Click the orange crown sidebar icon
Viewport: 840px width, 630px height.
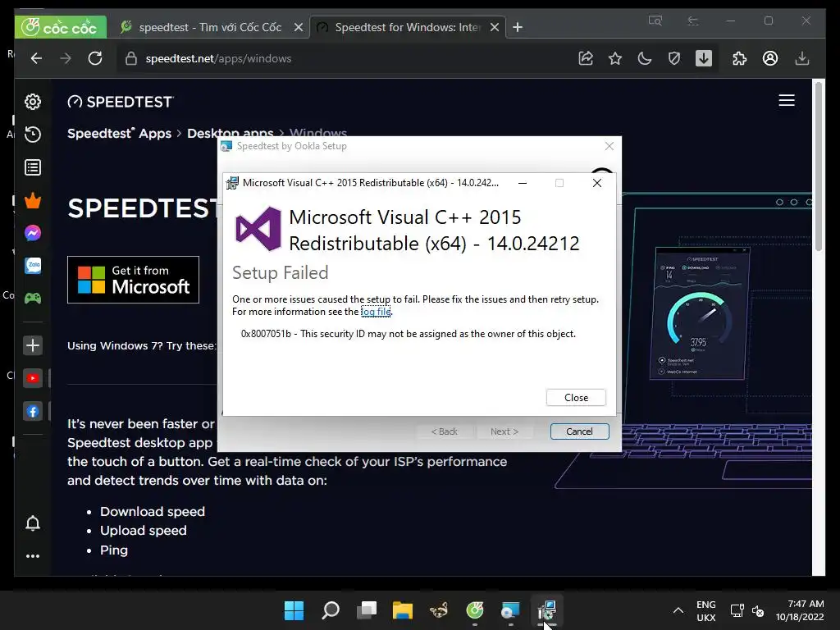point(33,200)
